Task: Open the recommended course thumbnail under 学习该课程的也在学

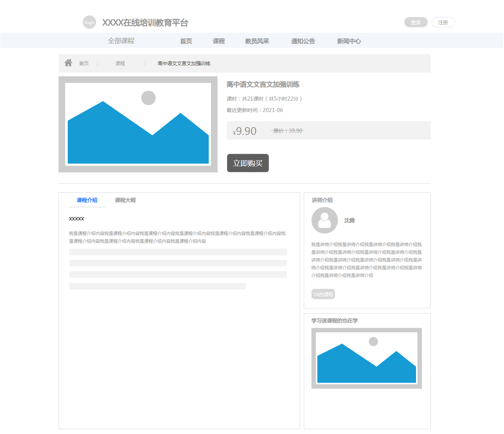Action: tap(367, 358)
